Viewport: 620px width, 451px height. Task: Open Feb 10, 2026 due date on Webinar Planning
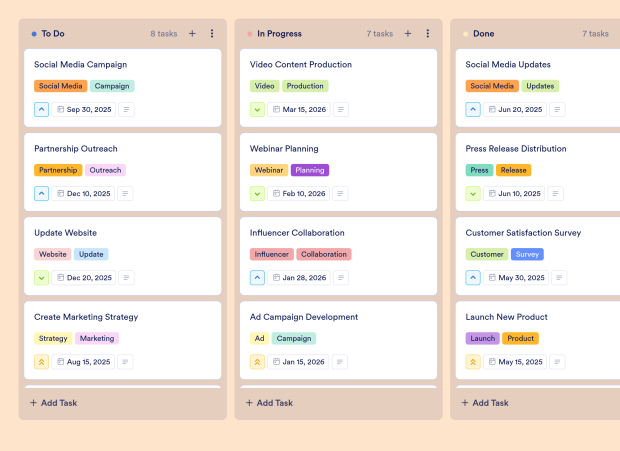pos(299,193)
